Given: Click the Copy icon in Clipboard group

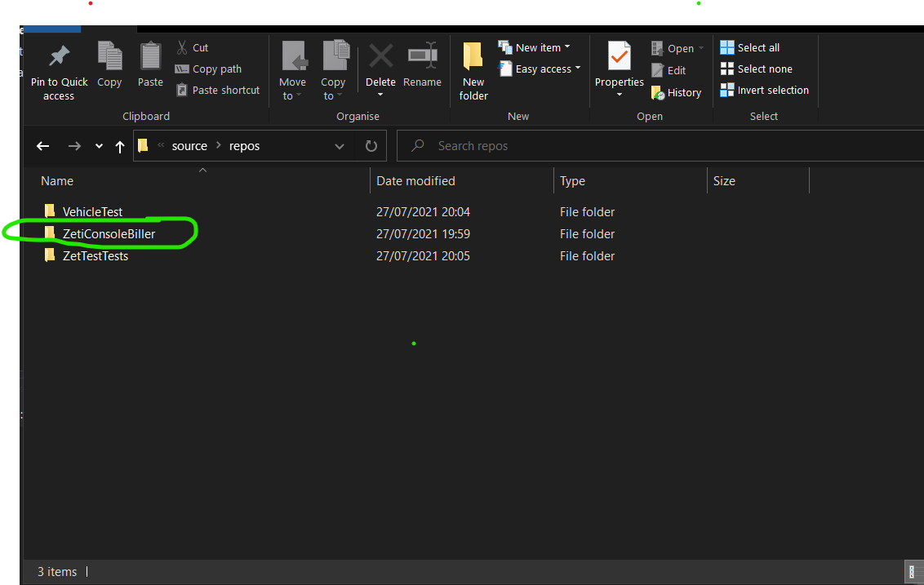Looking at the screenshot, I should 109,56.
